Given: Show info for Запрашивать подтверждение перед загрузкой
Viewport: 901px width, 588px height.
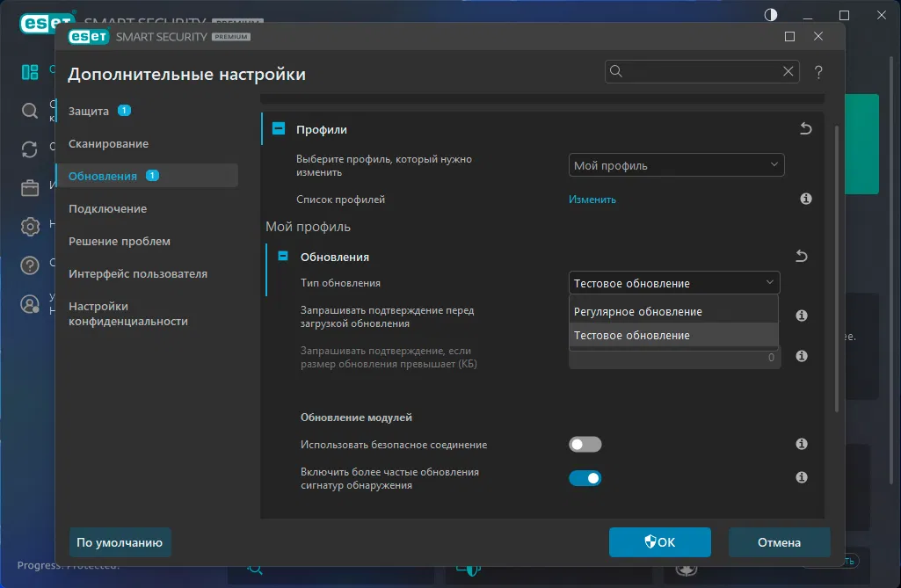Looking at the screenshot, I should [801, 316].
